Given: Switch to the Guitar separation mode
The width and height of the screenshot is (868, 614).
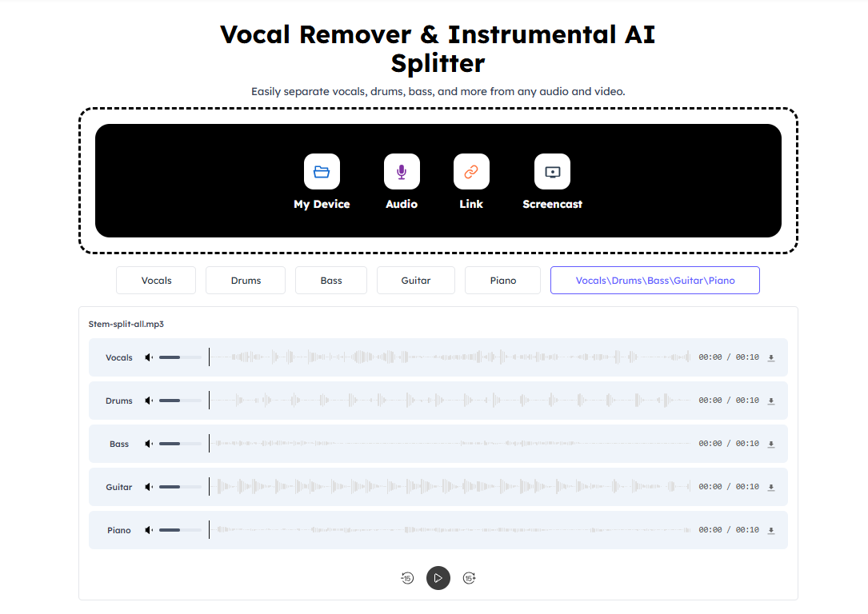Looking at the screenshot, I should 415,280.
